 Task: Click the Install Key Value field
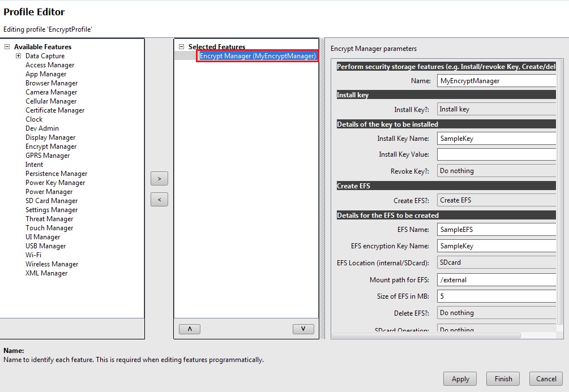[497, 154]
